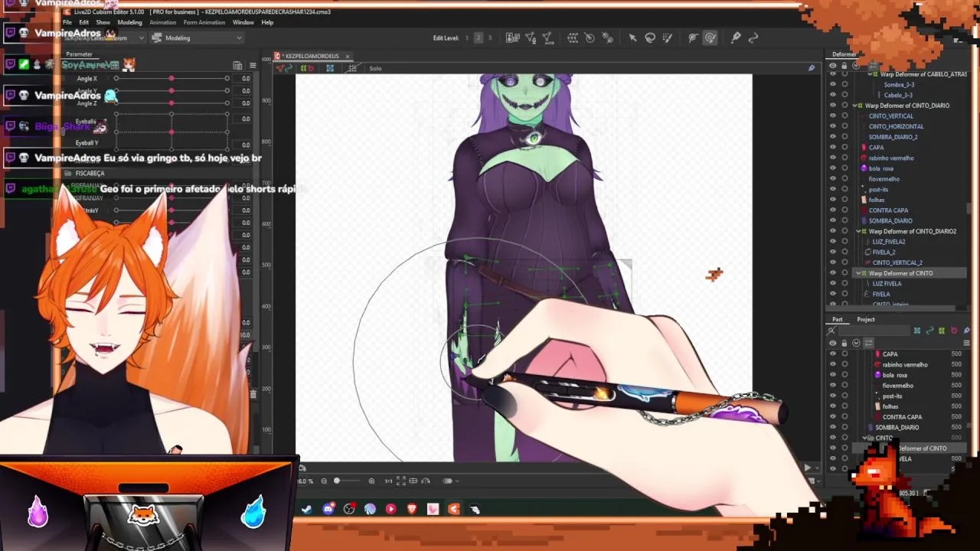
Task: Click the Part panel search input field
Action: (x=874, y=331)
